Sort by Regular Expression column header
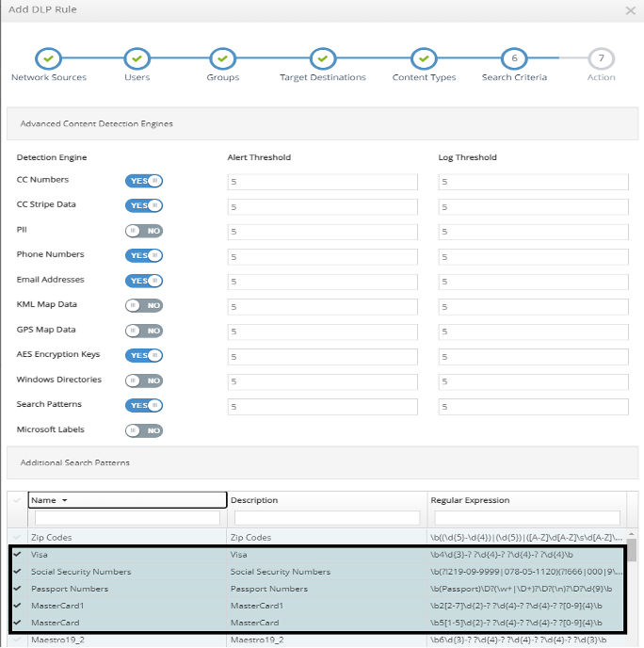 click(470, 500)
